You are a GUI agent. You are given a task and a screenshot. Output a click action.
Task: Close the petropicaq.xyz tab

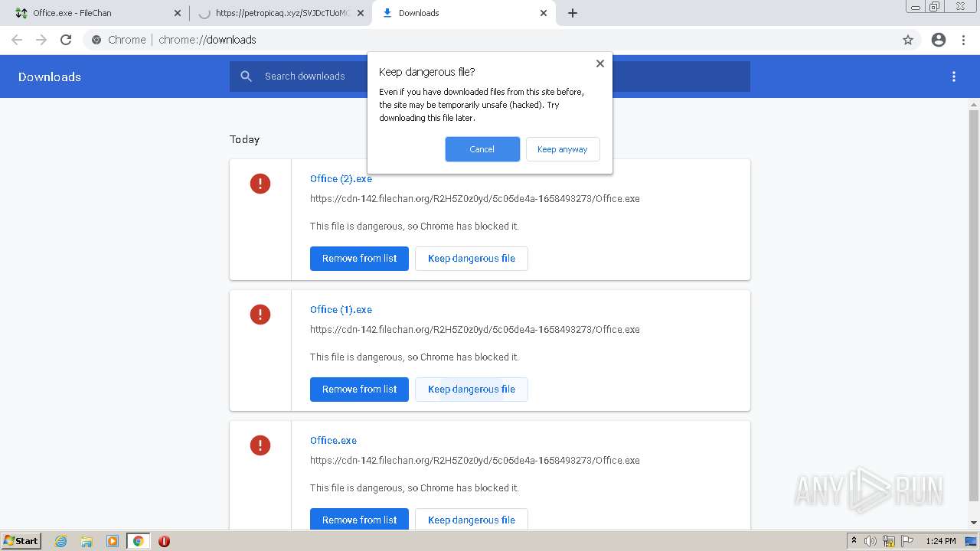(361, 13)
